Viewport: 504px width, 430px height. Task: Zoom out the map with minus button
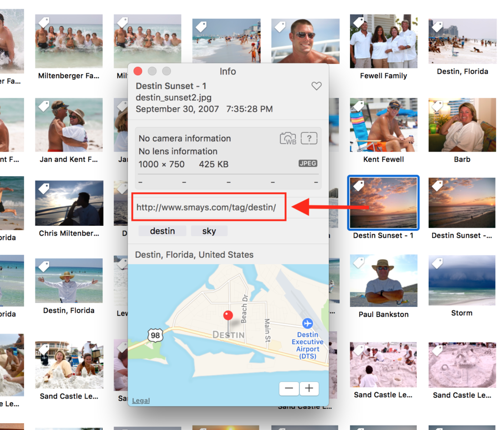(289, 388)
